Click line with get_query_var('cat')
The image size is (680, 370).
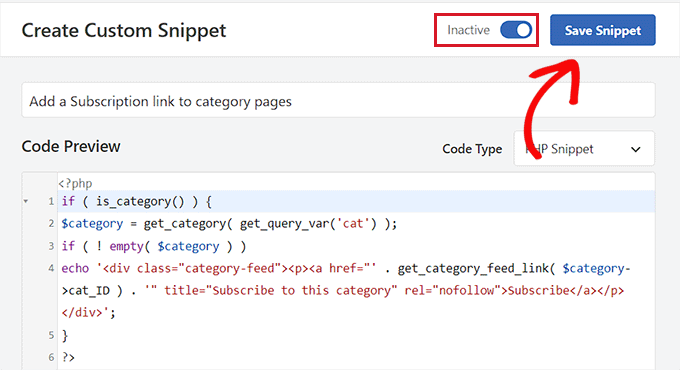(229, 224)
